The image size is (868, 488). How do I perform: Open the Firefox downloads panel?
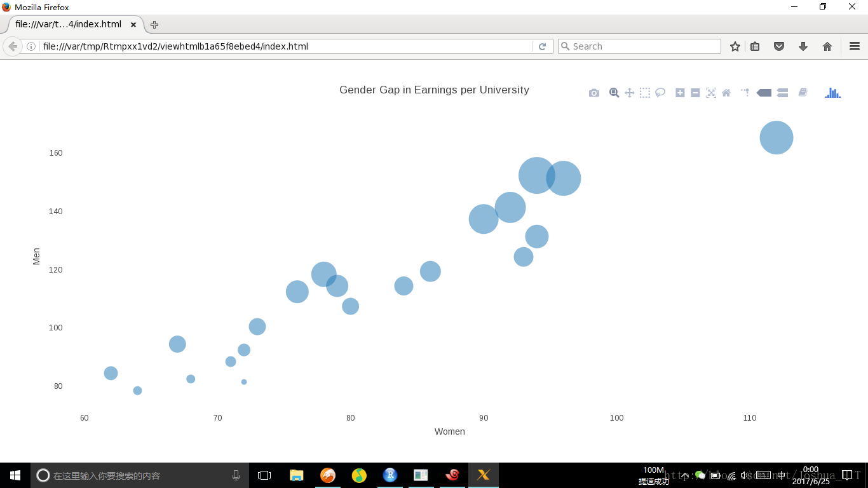pos(803,46)
